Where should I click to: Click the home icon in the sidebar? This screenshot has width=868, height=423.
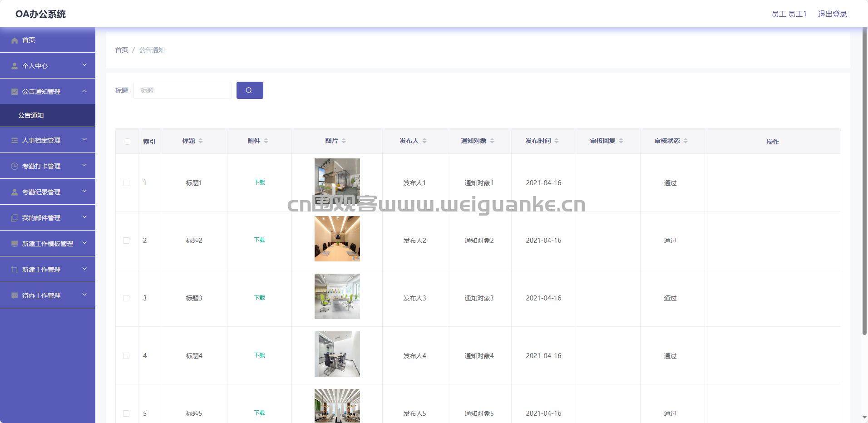14,40
